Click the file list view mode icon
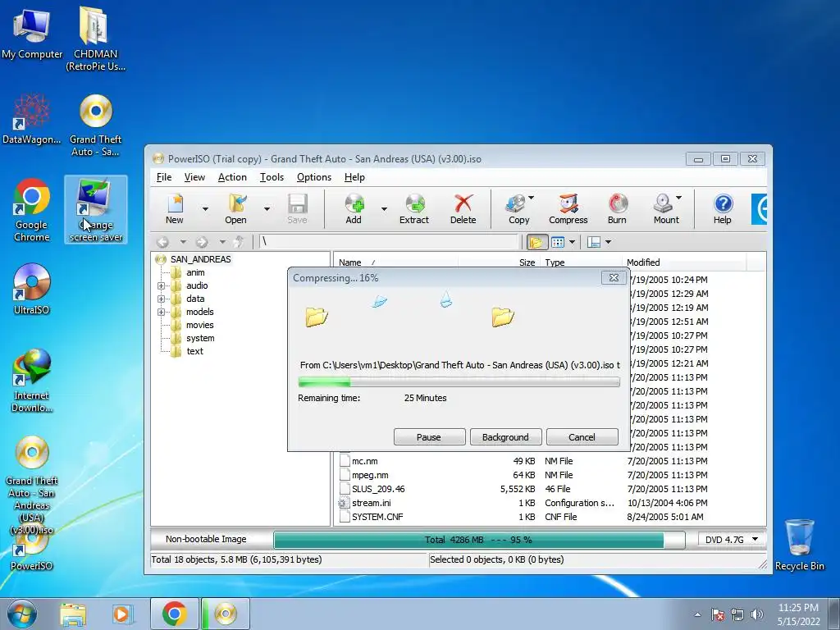The width and height of the screenshot is (840, 630). click(558, 242)
